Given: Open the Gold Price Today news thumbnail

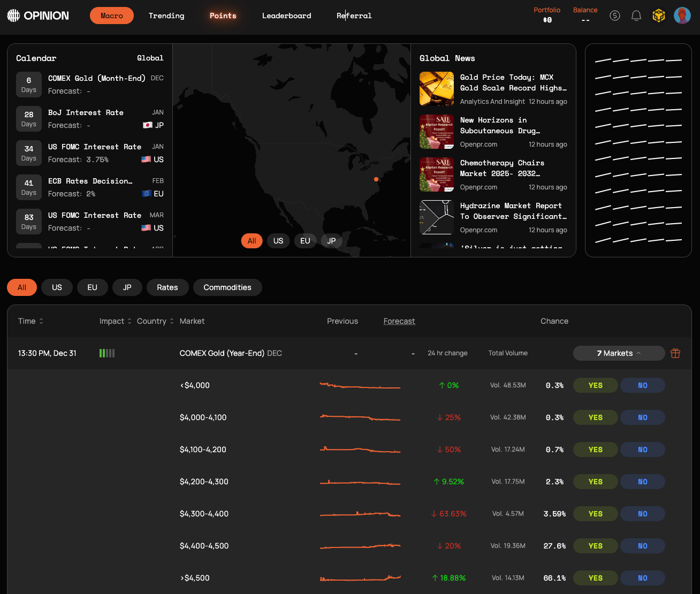Looking at the screenshot, I should point(437,89).
